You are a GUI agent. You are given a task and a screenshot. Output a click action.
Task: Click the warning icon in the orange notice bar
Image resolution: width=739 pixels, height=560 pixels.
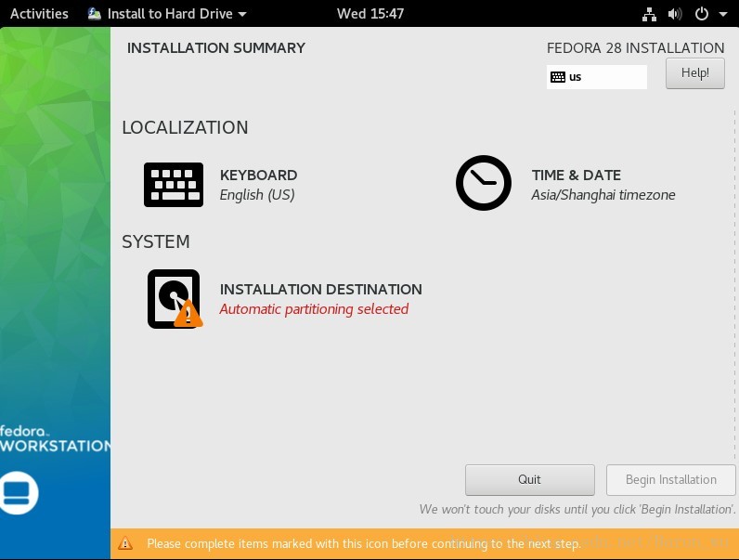coord(125,543)
